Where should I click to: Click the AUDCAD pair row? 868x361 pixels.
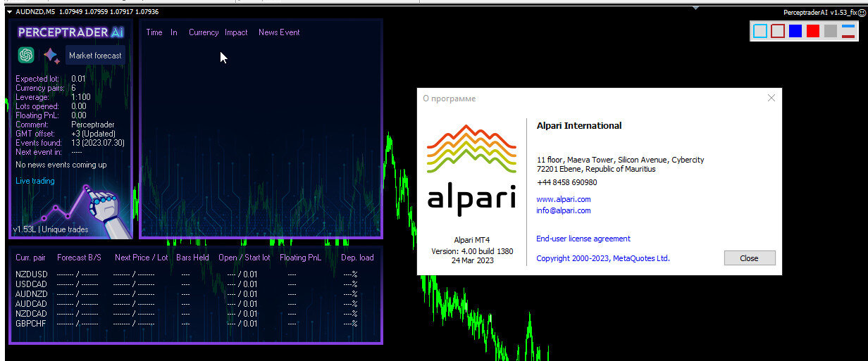tap(194, 304)
